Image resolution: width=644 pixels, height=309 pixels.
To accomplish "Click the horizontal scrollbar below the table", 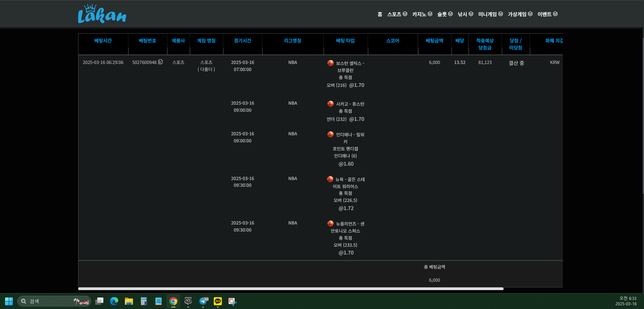I will pyautogui.click(x=291, y=288).
